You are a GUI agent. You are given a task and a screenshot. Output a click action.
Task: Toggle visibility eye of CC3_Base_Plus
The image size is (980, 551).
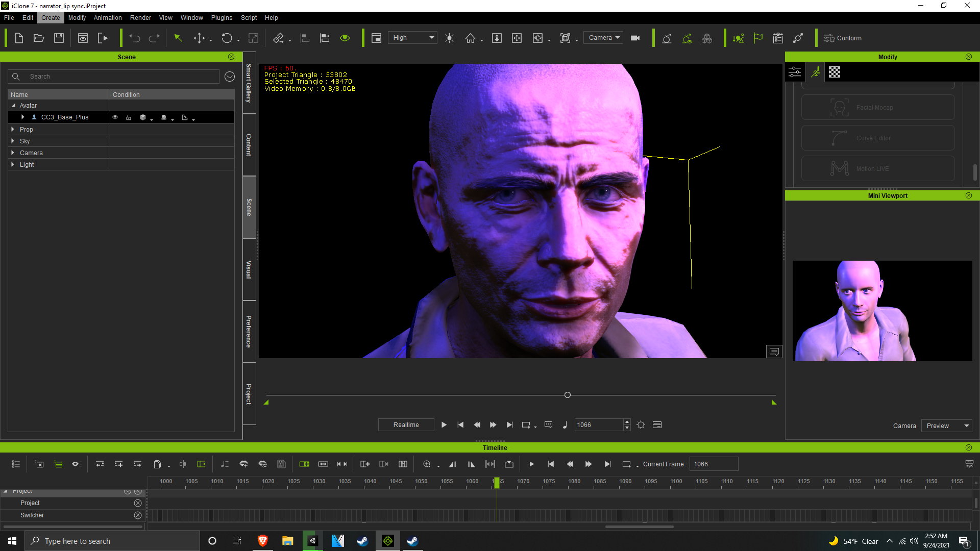(x=115, y=117)
